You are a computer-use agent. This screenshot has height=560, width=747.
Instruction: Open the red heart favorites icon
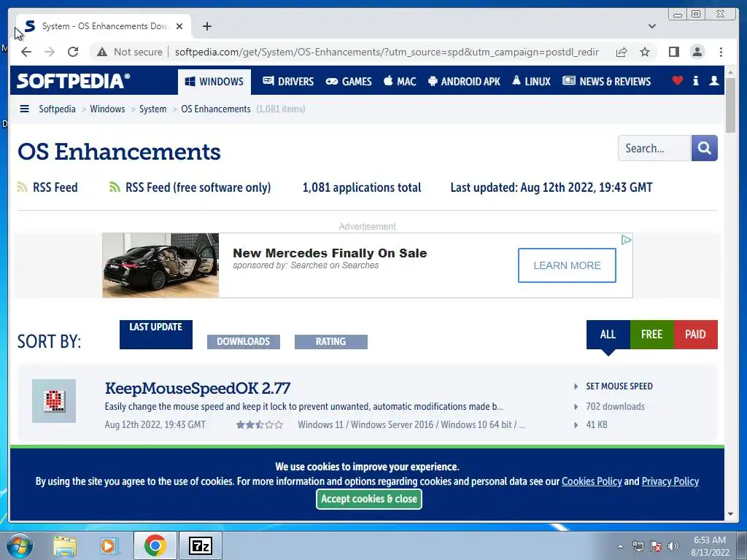[x=678, y=80]
